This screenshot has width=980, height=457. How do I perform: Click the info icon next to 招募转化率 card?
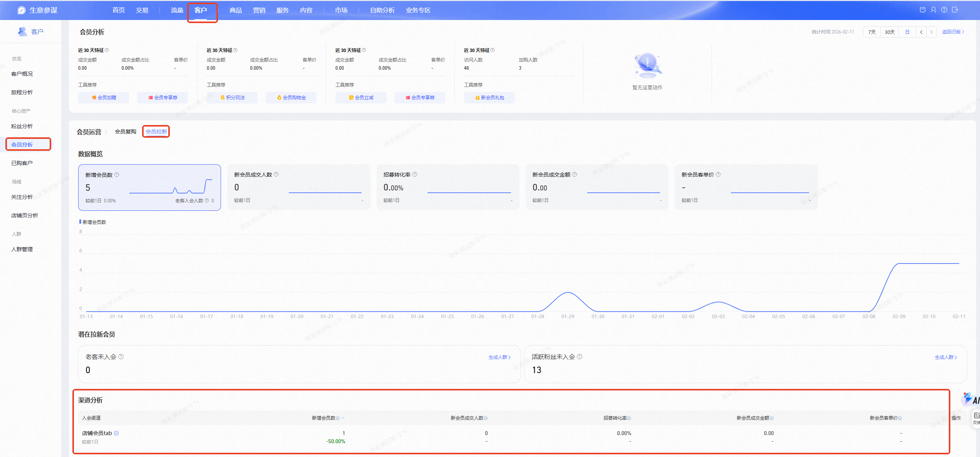pyautogui.click(x=415, y=174)
